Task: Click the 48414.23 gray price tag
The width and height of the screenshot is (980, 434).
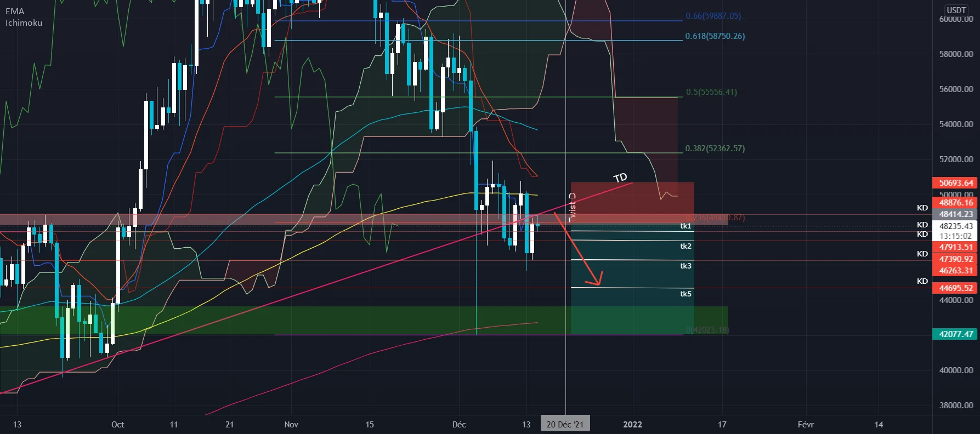Action: click(955, 214)
